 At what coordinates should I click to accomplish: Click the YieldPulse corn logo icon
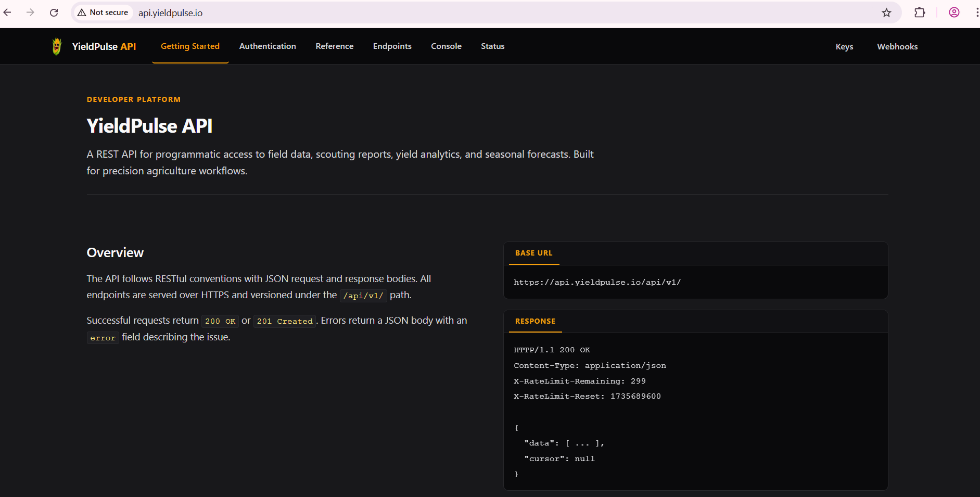point(57,46)
